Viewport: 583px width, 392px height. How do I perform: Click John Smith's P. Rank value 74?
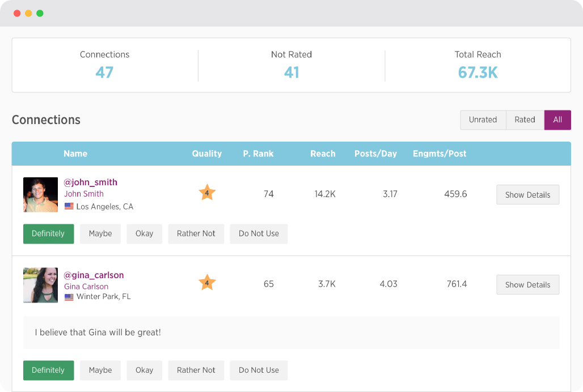[268, 194]
